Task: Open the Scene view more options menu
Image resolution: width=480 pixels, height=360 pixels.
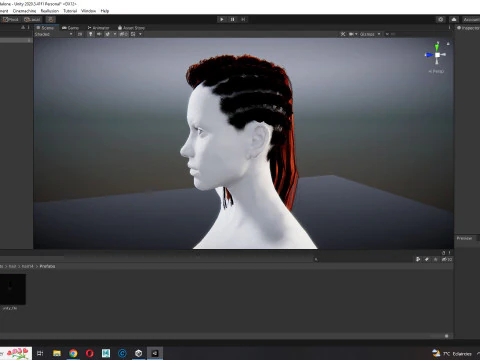Action: (x=450, y=28)
